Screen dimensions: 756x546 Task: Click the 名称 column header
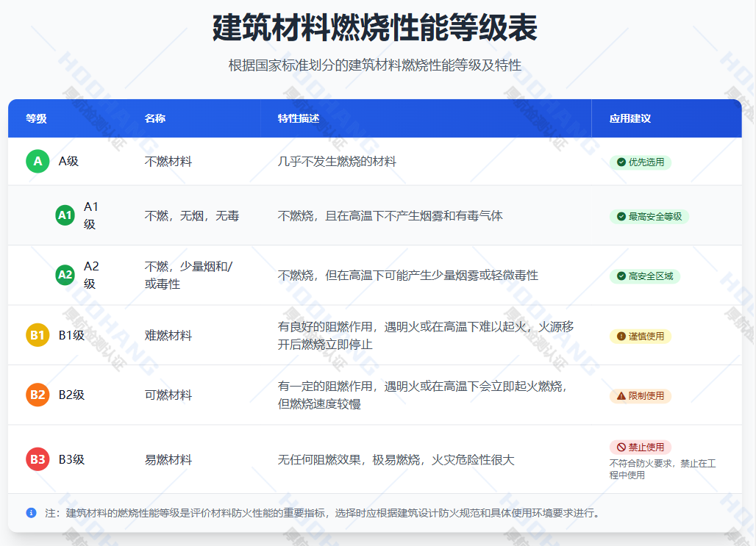(x=155, y=118)
